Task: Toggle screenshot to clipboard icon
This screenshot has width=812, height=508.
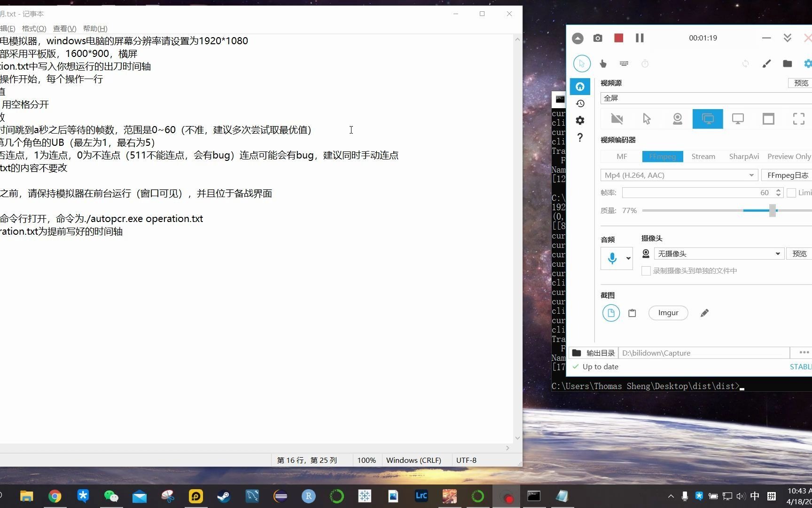Action: [x=632, y=313]
